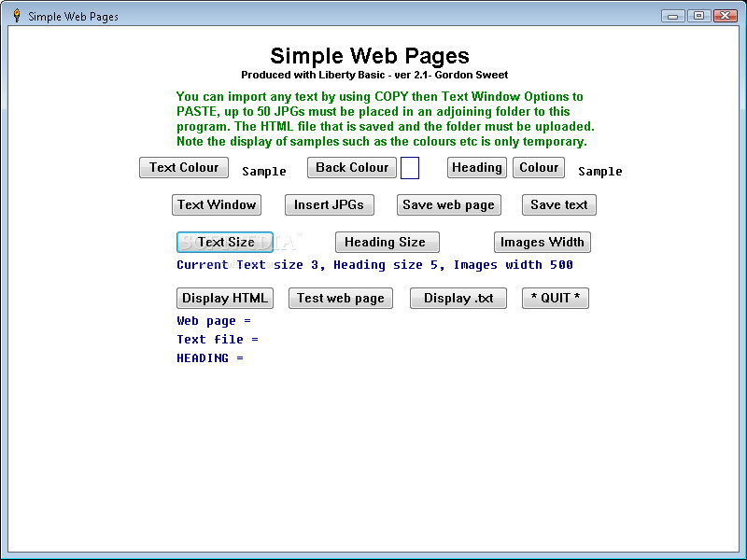Open the Text Window
Viewport: 747px width, 560px height.
click(217, 204)
